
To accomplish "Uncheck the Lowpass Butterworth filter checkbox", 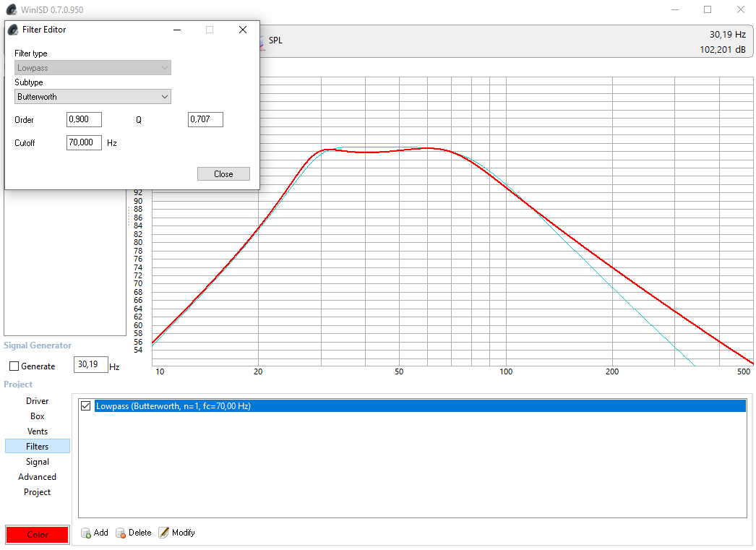I will [x=86, y=406].
